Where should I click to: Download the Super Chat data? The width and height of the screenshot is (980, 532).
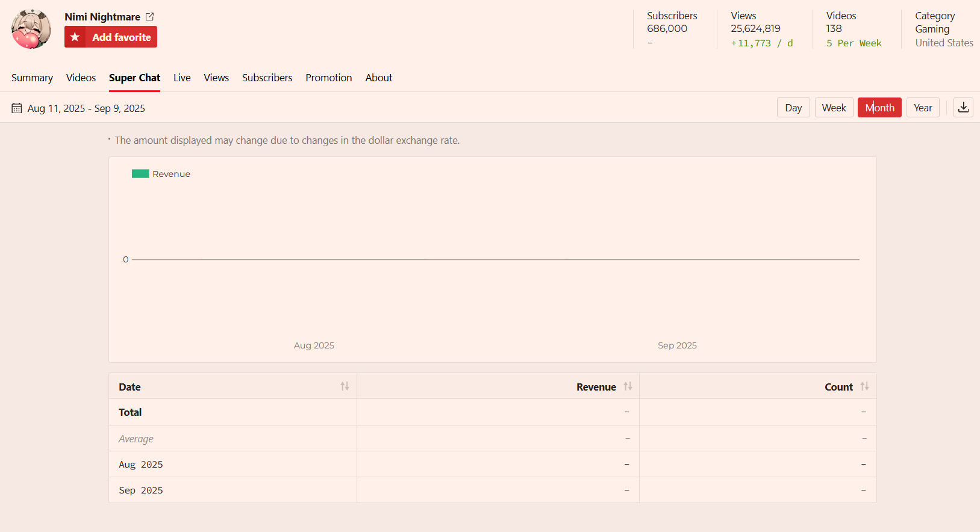click(x=963, y=108)
